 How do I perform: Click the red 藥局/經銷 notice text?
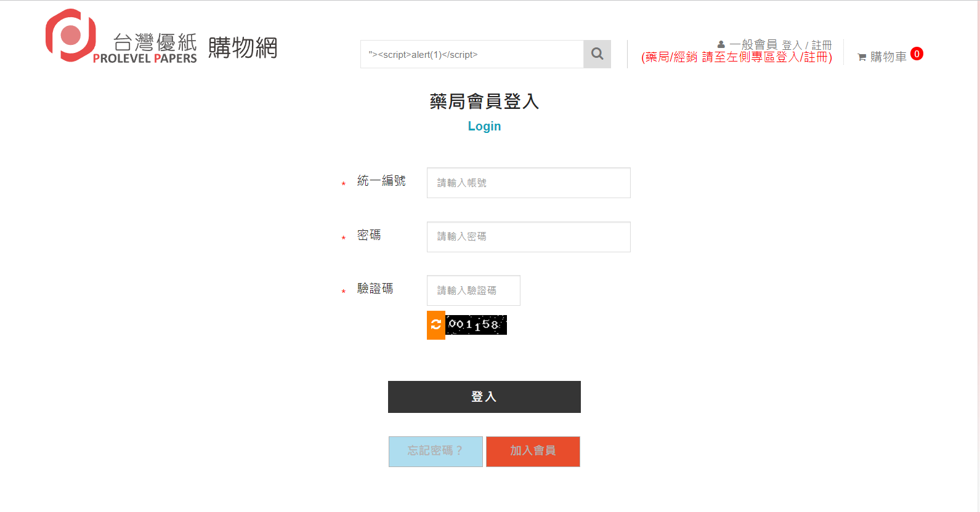click(737, 57)
